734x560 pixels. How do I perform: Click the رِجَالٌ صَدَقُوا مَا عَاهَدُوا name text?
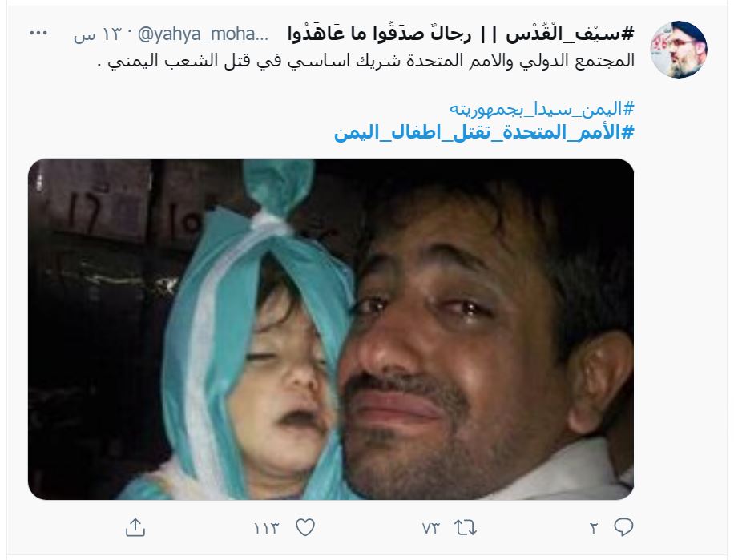click(x=379, y=34)
